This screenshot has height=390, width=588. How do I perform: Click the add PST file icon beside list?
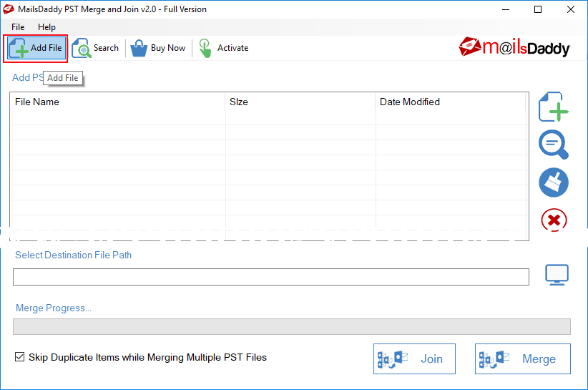554,107
